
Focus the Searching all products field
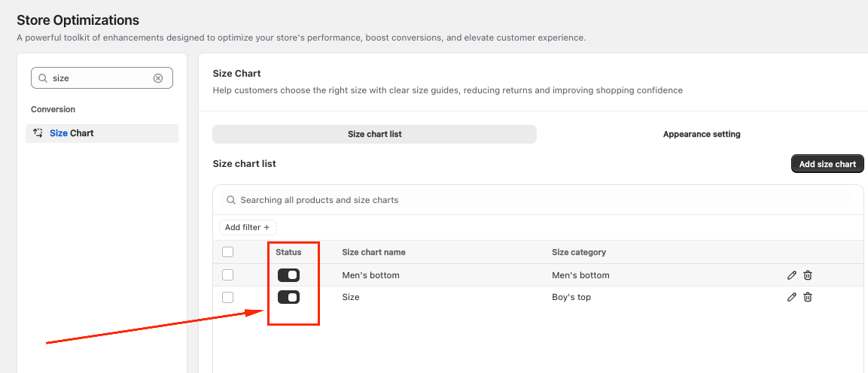tap(527, 200)
